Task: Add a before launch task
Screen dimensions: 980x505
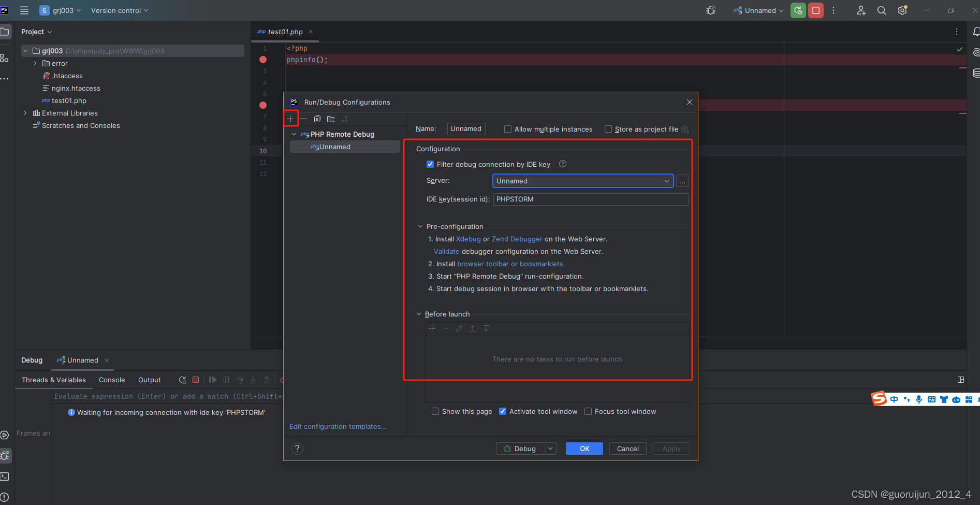Action: point(432,328)
